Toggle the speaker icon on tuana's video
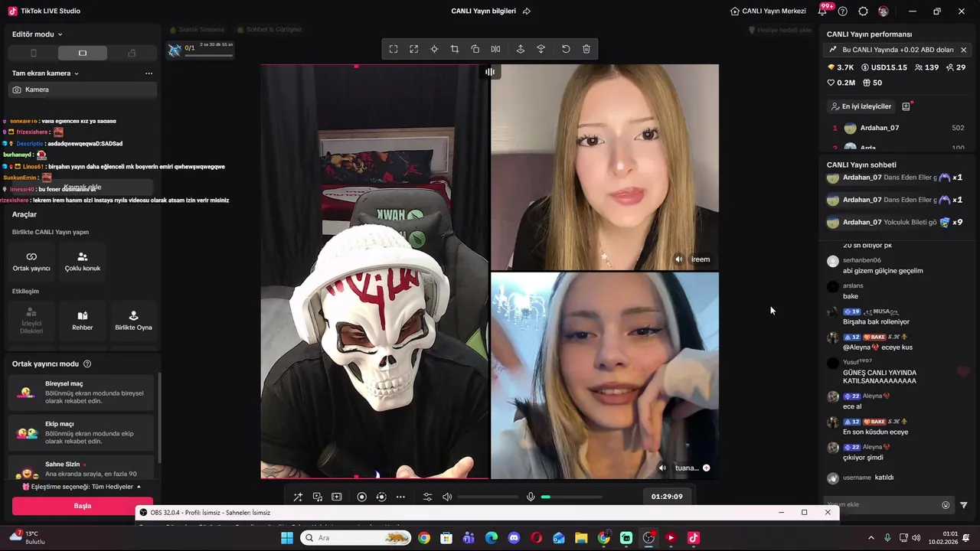Image resolution: width=980 pixels, height=551 pixels. pyautogui.click(x=663, y=468)
